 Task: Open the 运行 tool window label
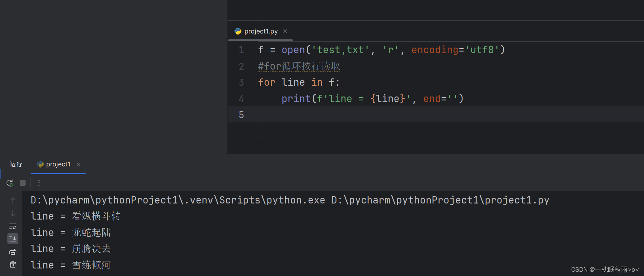(x=16, y=164)
